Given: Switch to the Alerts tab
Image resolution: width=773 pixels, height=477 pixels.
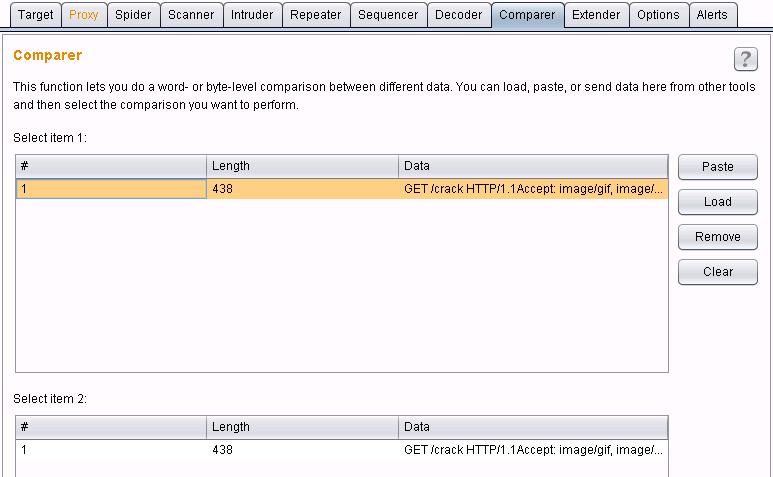Looking at the screenshot, I should 712,15.
